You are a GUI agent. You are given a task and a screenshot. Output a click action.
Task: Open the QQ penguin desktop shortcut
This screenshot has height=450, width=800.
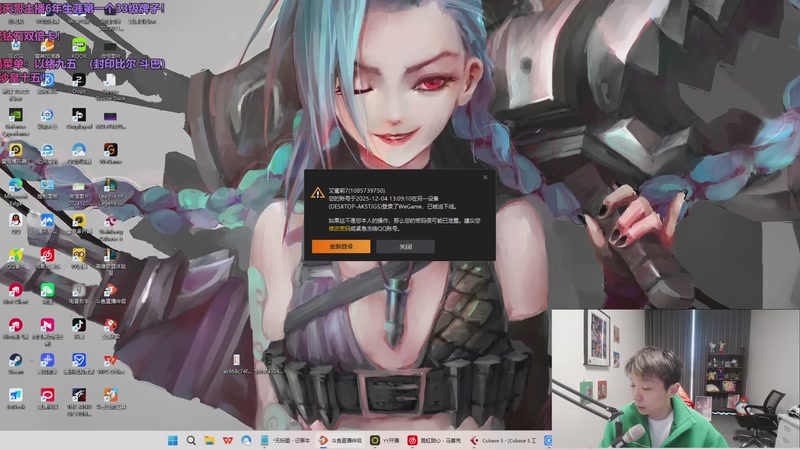(15, 222)
